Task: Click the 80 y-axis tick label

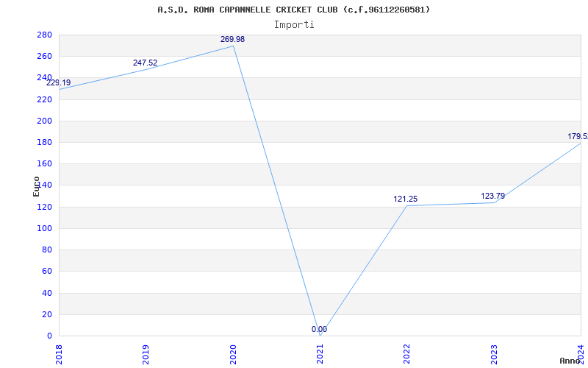Action: (x=47, y=250)
